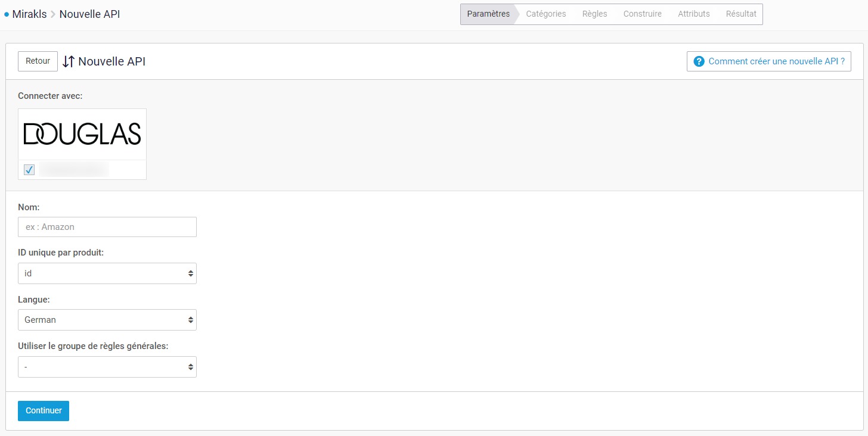868x436 pixels.
Task: Click the Nouvelle API breadcrumb text
Action: coord(89,14)
